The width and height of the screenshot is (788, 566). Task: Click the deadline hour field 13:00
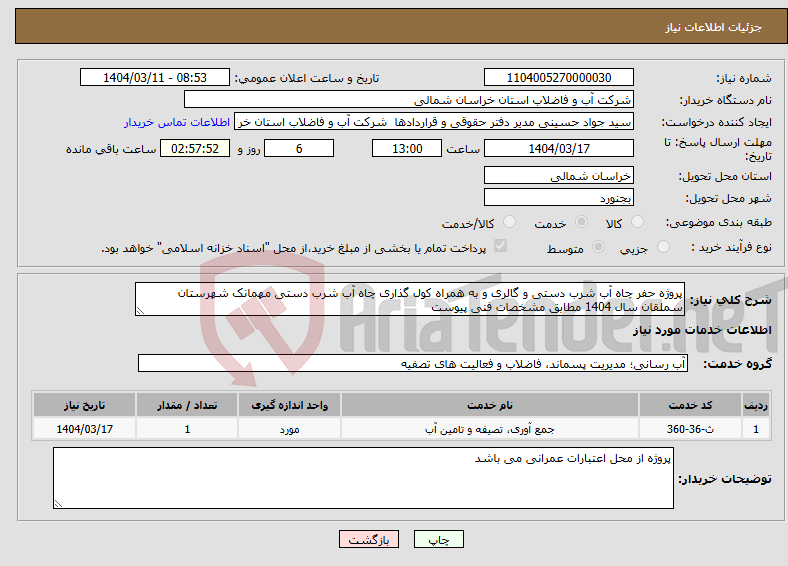click(x=407, y=148)
